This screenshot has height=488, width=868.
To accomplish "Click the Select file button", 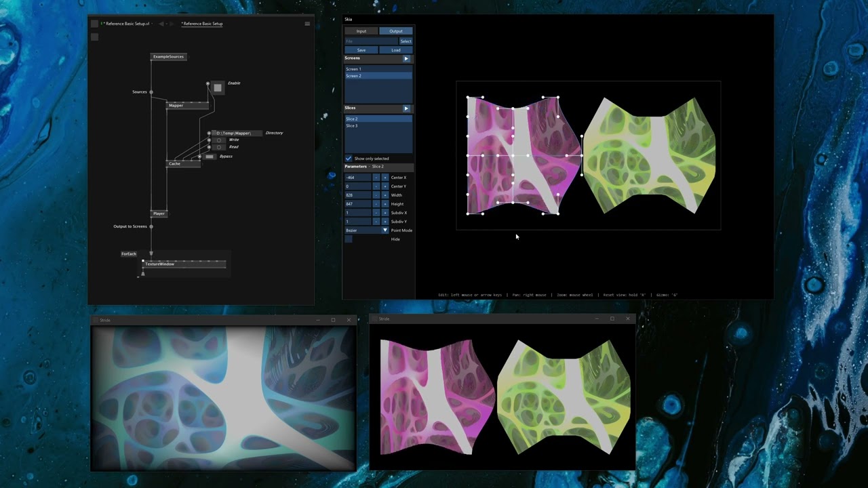I will tap(406, 41).
